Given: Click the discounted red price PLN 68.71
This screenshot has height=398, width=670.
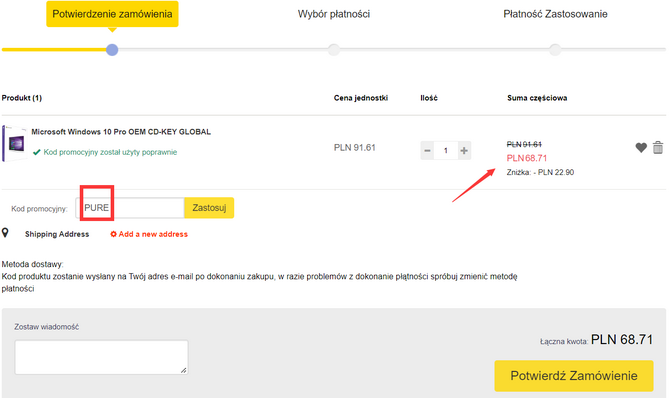Looking at the screenshot, I should (x=526, y=158).
